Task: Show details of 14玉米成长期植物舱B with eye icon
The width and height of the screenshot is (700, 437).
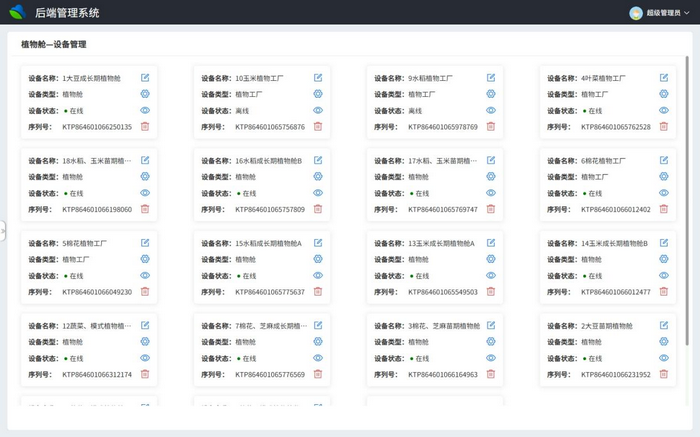Action: pos(664,275)
